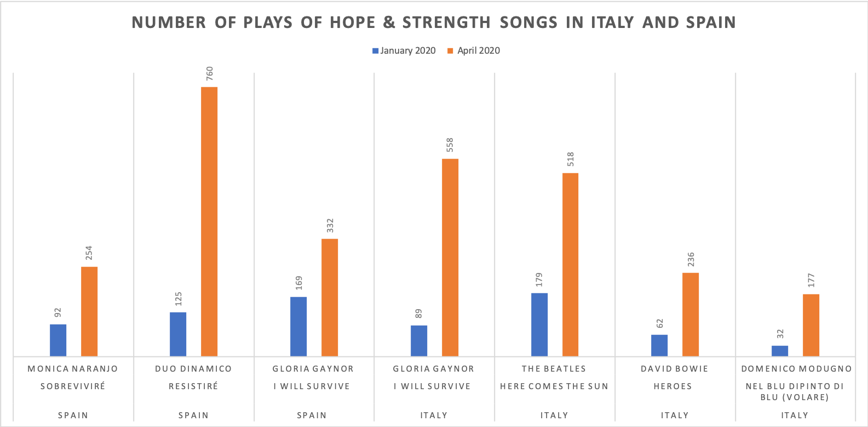Viewport: 868px width, 427px height.
Task: Select the blue Beatles bar labeled 179
Action: (x=539, y=324)
